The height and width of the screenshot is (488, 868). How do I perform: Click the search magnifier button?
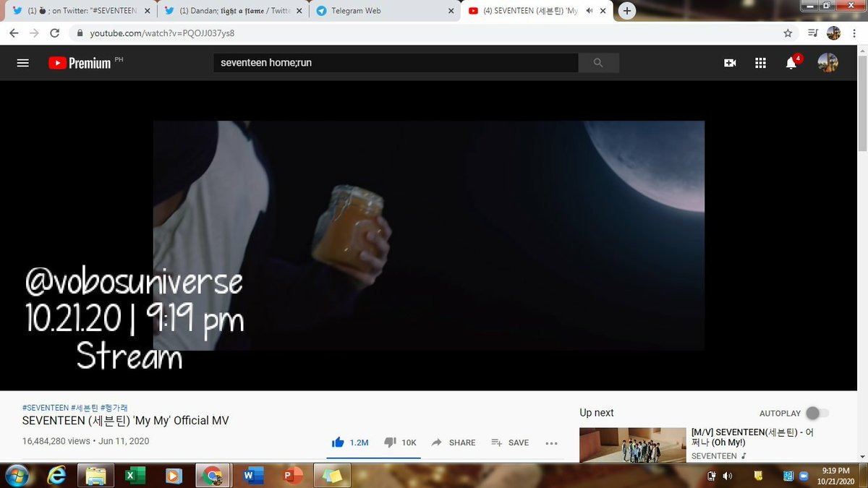tap(598, 63)
